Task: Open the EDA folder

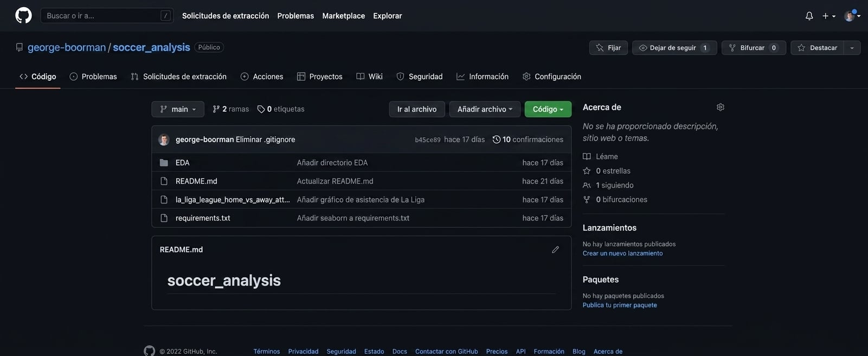Action: (x=183, y=163)
